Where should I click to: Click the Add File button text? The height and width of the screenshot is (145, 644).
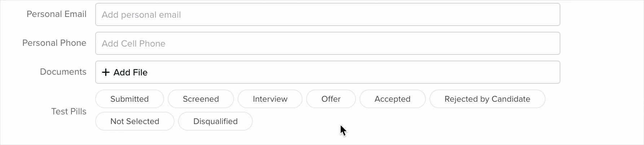131,72
